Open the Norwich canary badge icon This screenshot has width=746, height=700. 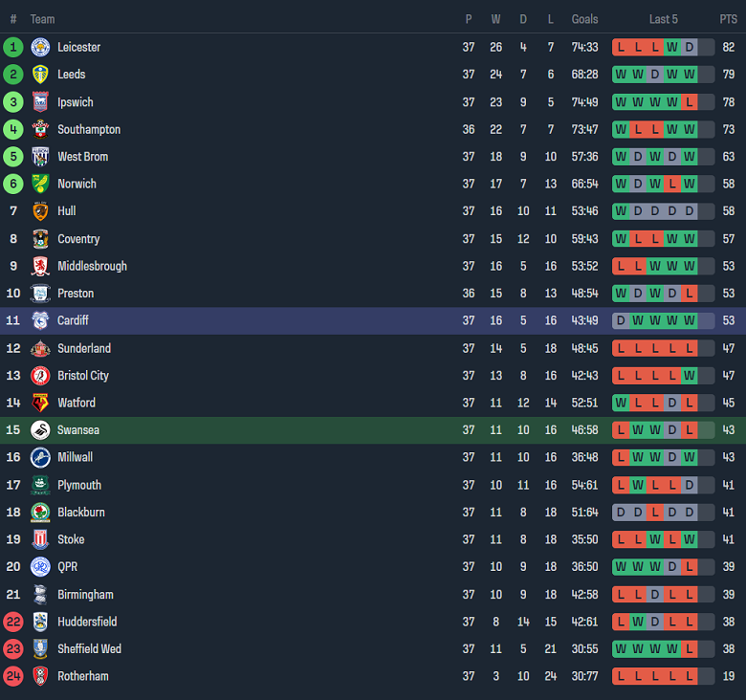pyautogui.click(x=40, y=184)
